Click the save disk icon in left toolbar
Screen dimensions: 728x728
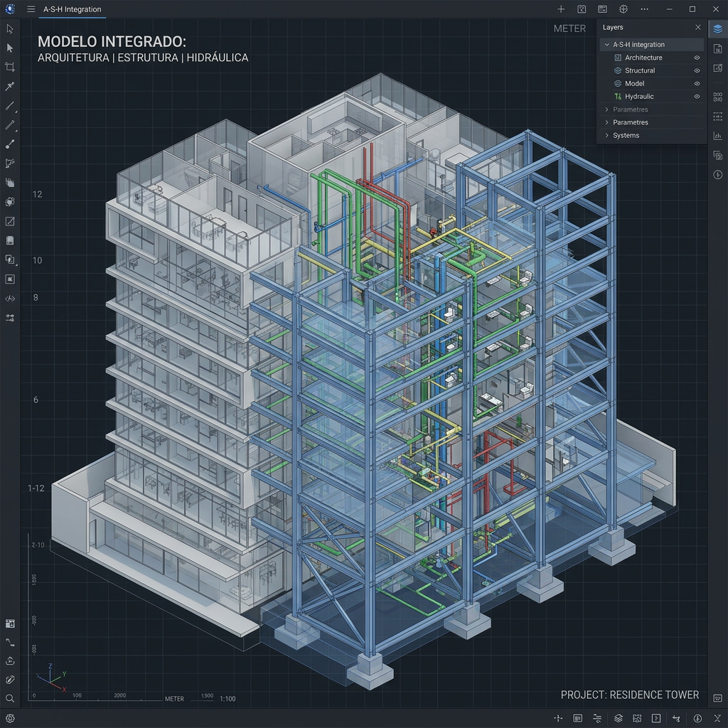click(x=10, y=240)
